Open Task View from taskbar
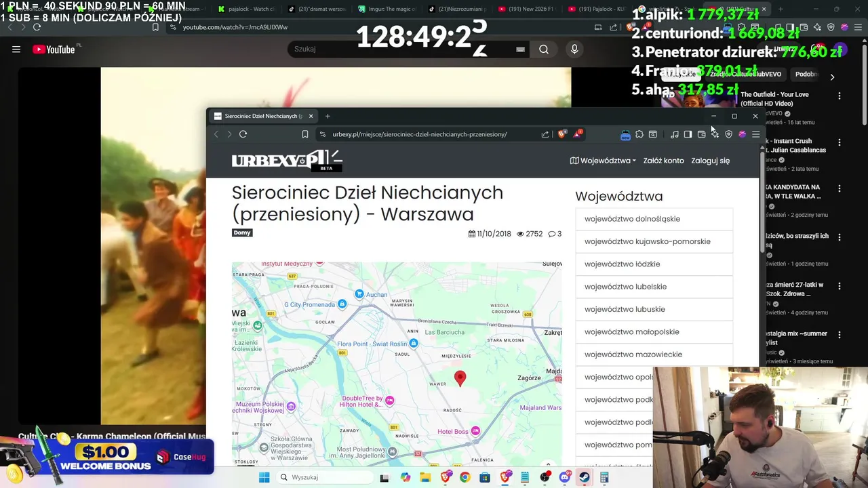This screenshot has width=868, height=488. (x=384, y=477)
